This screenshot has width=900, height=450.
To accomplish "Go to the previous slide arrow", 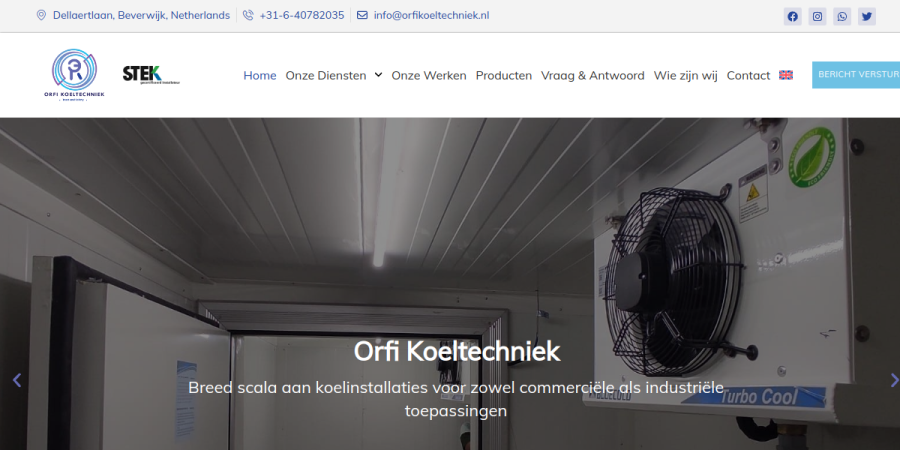I will pos(17,380).
